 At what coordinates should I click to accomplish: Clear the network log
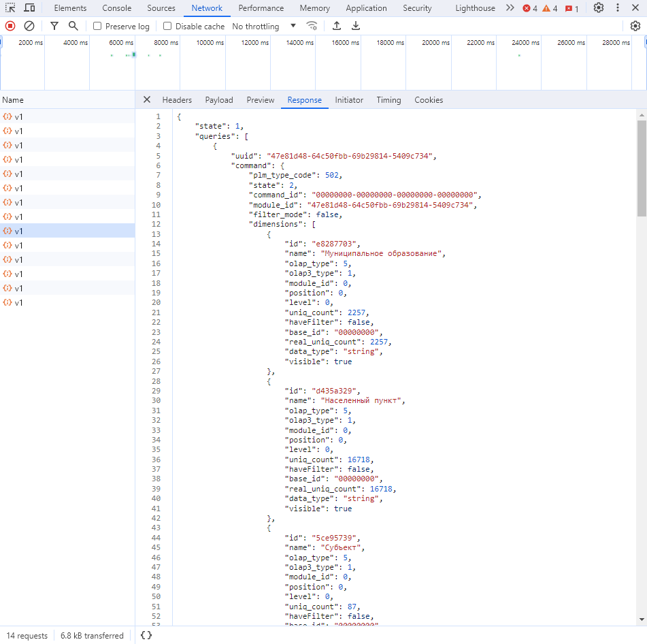pyautogui.click(x=29, y=26)
